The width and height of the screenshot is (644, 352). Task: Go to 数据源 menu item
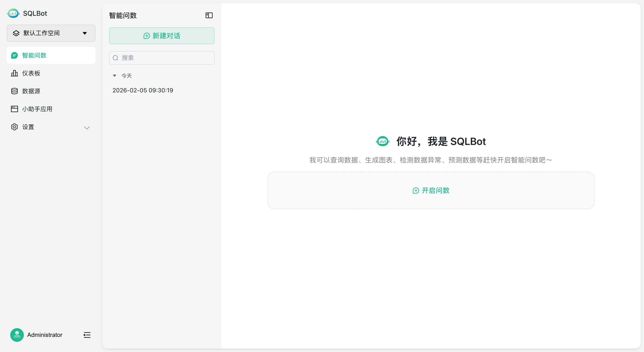pyautogui.click(x=31, y=91)
